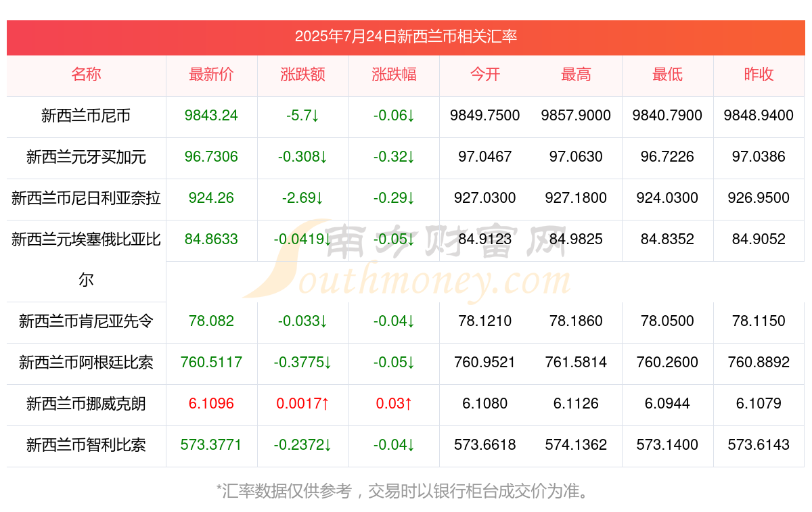
Task: Click lowest value 6.0944
Action: coord(667,404)
